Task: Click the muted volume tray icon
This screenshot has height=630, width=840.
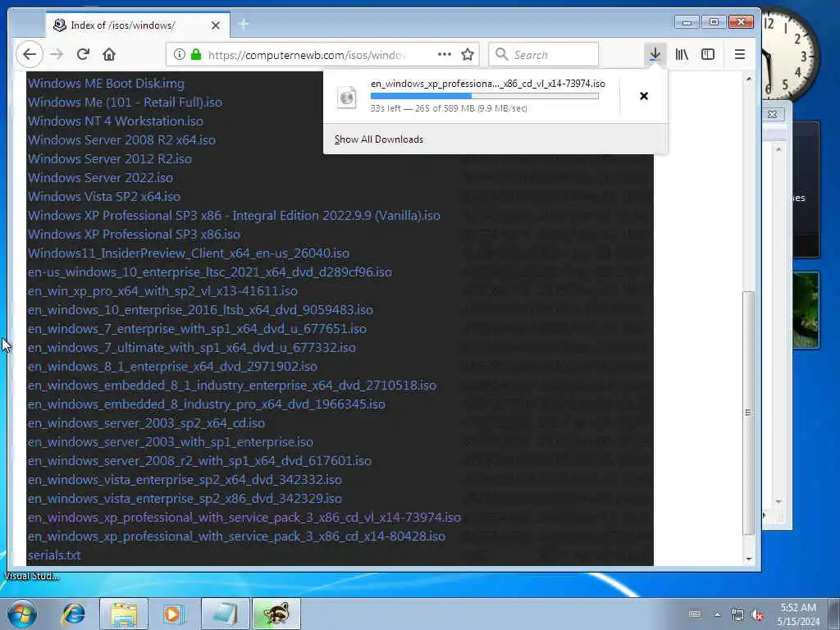Action: pyautogui.click(x=757, y=615)
